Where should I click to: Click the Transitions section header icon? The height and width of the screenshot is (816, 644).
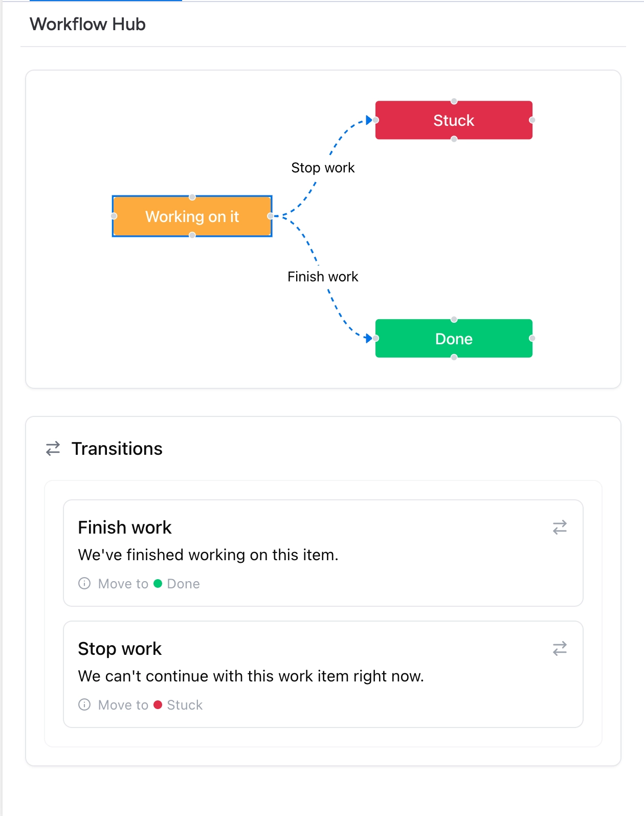tap(52, 449)
